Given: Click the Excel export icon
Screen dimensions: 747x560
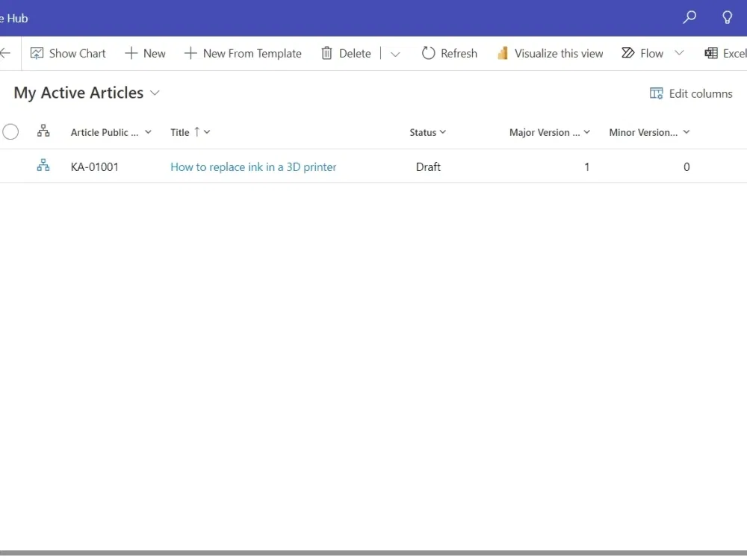Looking at the screenshot, I should click(711, 53).
